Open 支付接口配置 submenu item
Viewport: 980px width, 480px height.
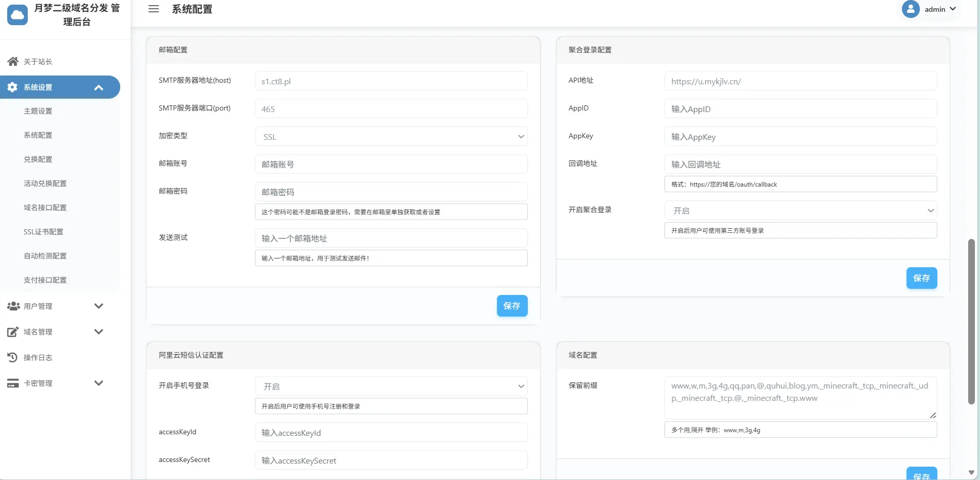click(x=45, y=280)
